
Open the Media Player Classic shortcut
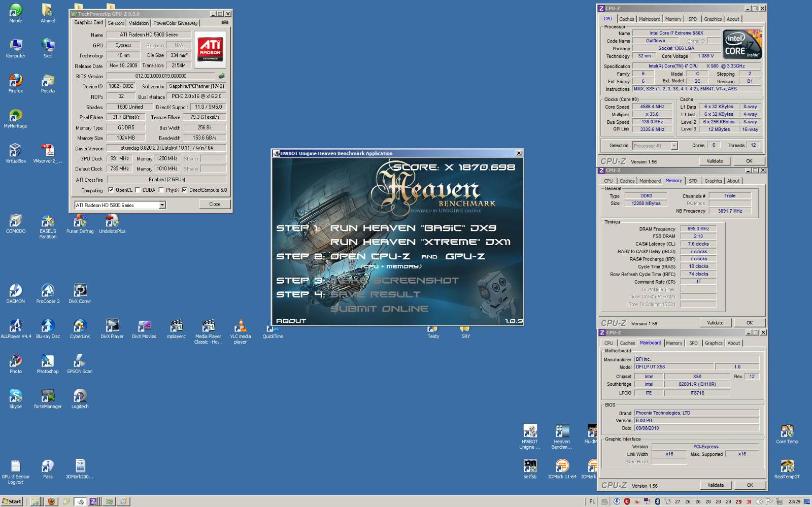[x=208, y=331]
